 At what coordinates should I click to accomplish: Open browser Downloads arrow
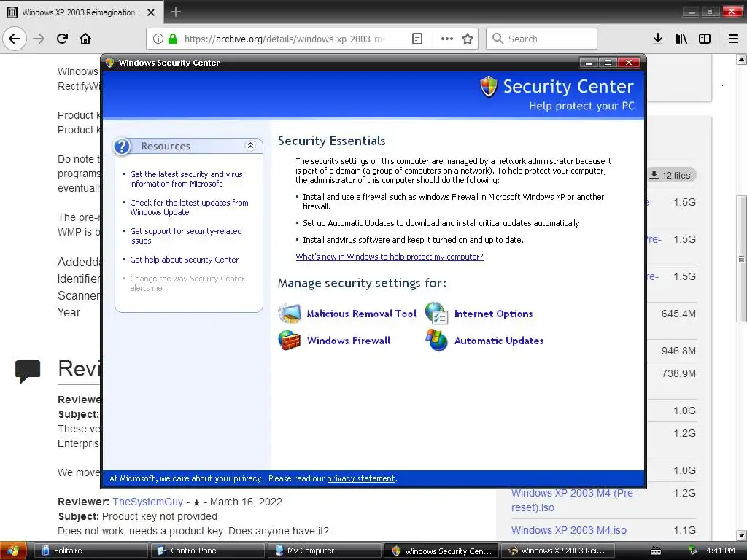pos(658,39)
